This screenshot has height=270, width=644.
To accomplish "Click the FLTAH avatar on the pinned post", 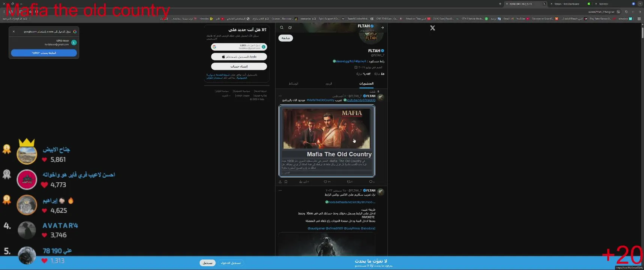I will [381, 97].
